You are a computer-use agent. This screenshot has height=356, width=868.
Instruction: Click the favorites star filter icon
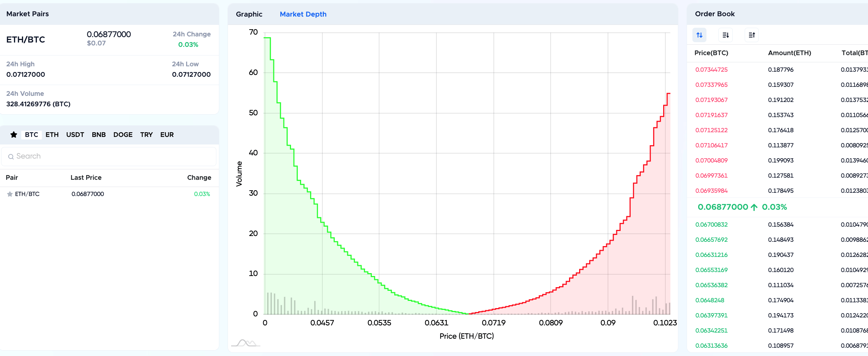[x=14, y=135]
